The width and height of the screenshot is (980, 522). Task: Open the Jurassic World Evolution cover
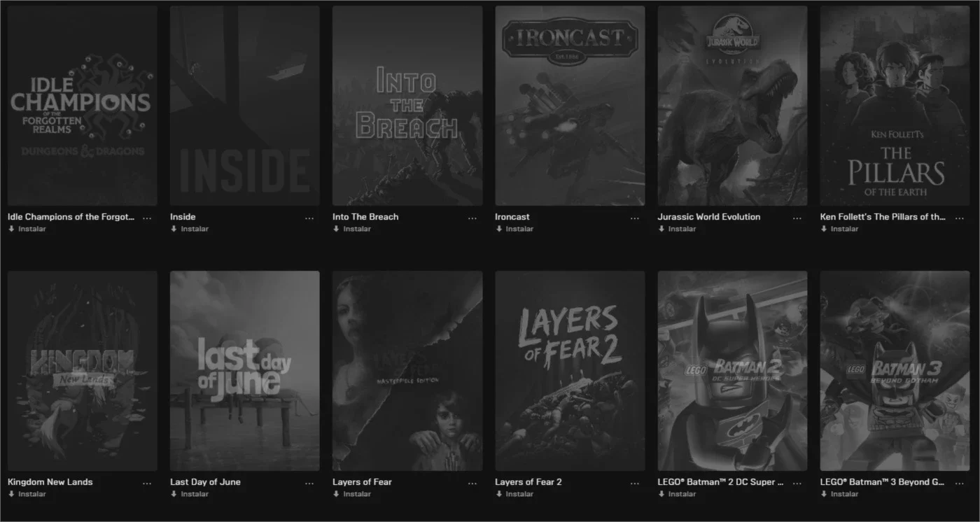732,106
